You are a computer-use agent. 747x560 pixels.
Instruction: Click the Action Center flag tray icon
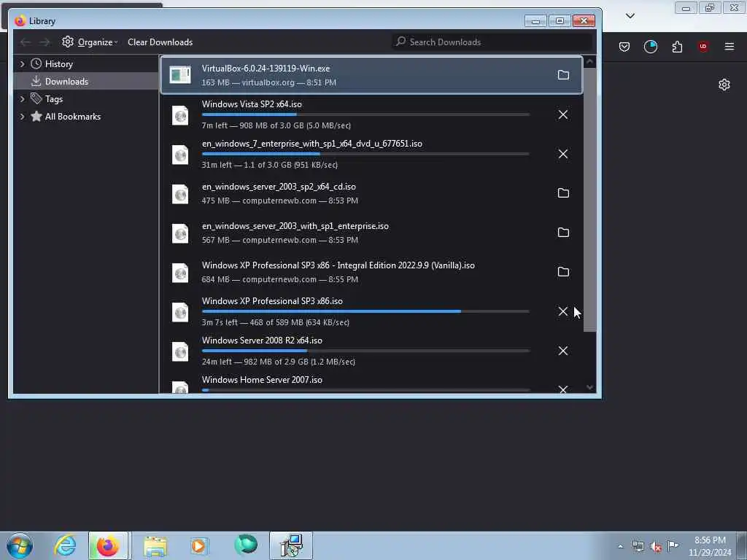(673, 546)
